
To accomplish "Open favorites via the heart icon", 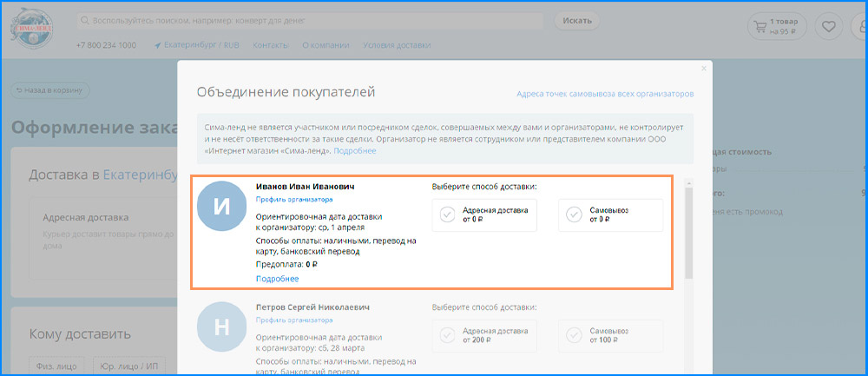I will [828, 27].
